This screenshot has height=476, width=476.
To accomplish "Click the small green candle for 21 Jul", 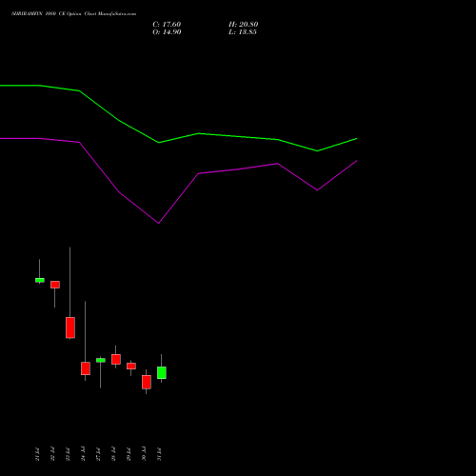I will coord(40,280).
